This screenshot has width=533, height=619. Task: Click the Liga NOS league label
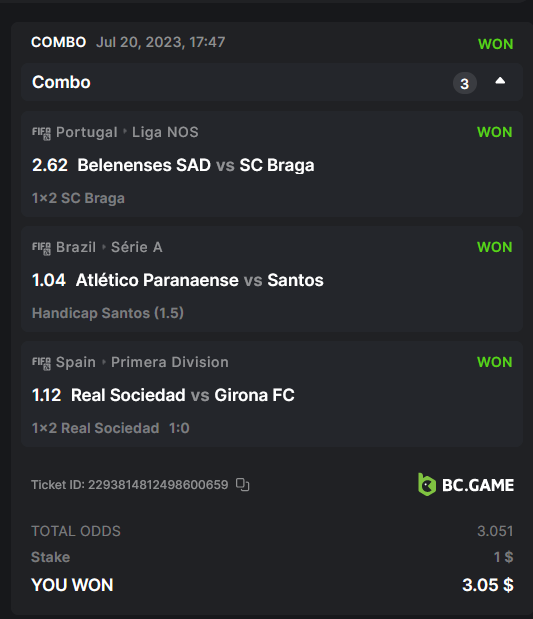(165, 132)
